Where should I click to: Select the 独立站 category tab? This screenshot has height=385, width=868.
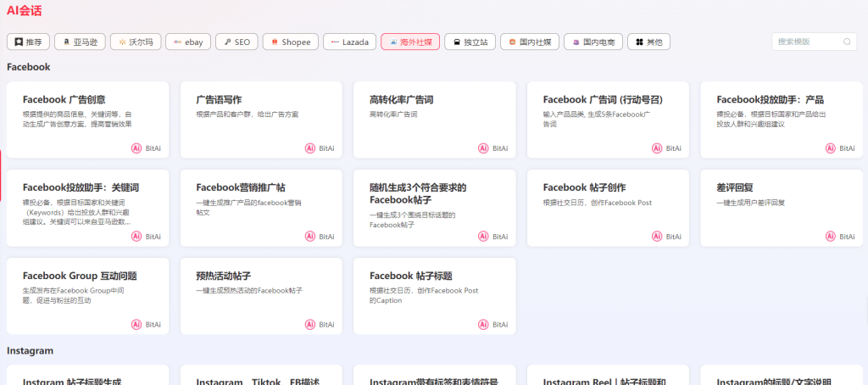pos(470,42)
